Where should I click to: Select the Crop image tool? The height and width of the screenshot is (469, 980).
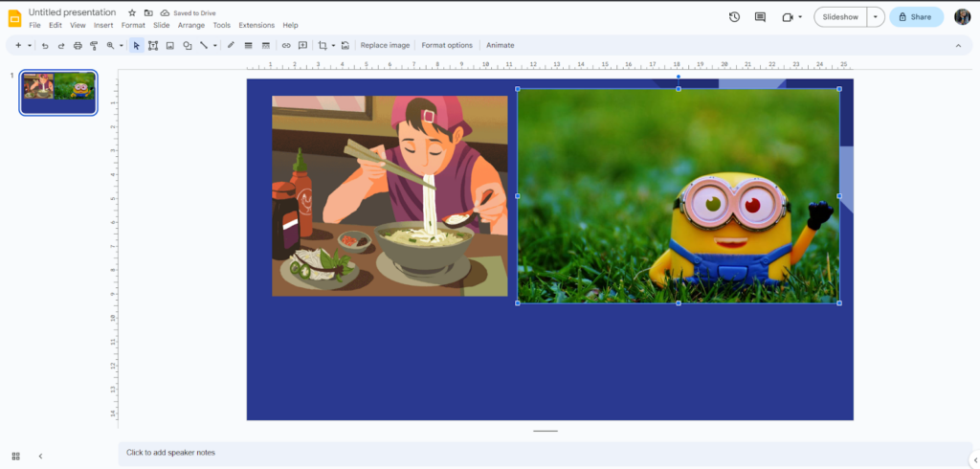[x=323, y=45]
